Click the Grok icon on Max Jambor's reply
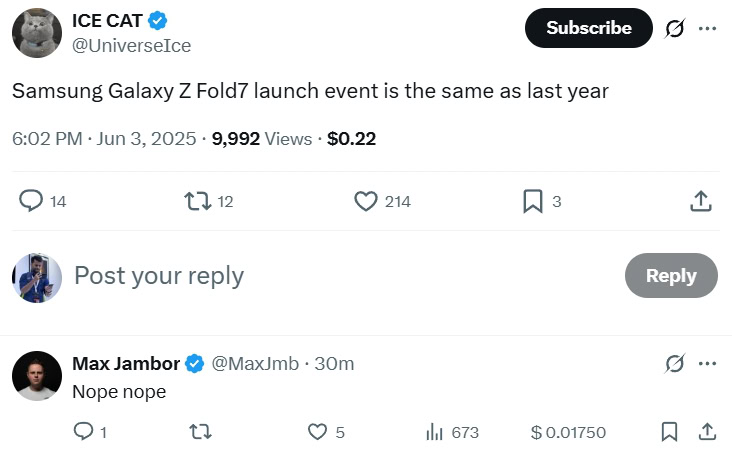 675,363
